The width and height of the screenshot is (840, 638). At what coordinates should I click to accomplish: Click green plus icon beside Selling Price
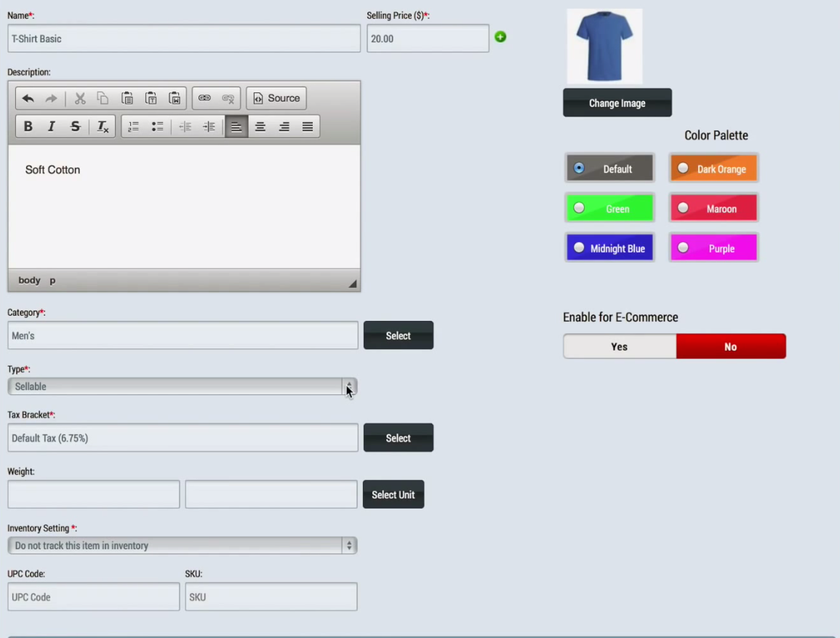point(500,37)
